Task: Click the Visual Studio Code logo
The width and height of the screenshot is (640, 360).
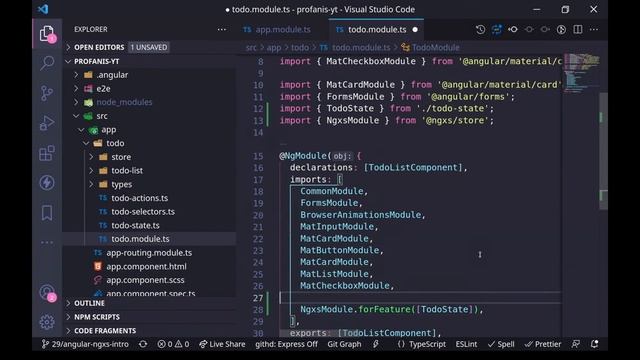Action: click(43, 9)
